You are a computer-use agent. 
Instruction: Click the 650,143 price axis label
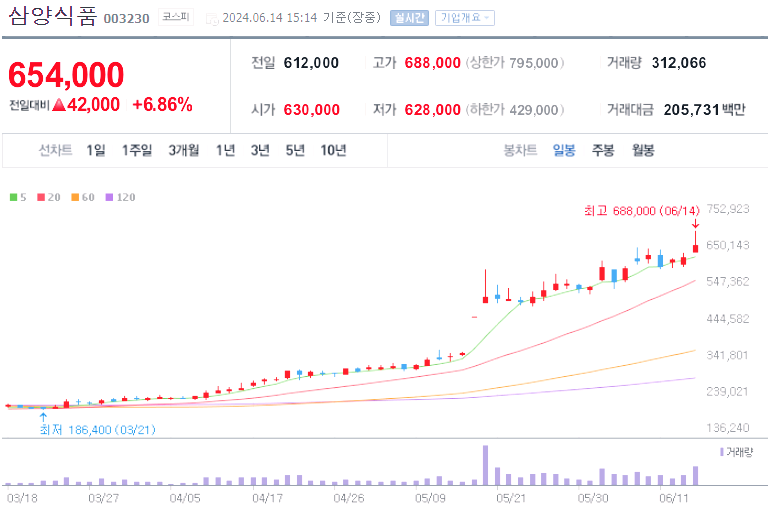pos(728,245)
